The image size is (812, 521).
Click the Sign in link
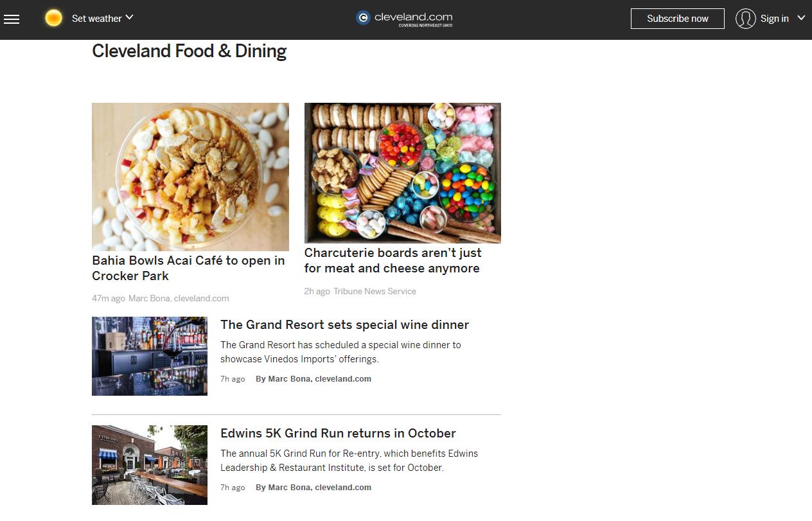[x=774, y=19]
